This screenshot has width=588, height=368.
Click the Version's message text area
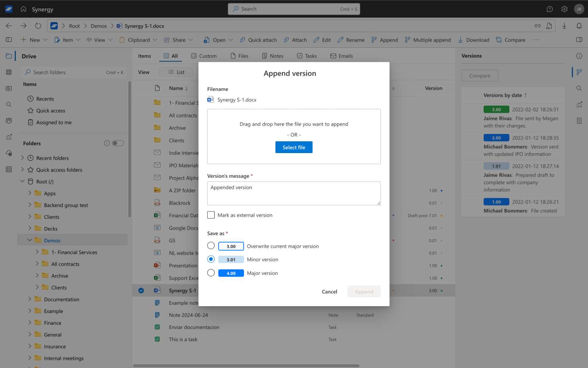click(294, 193)
